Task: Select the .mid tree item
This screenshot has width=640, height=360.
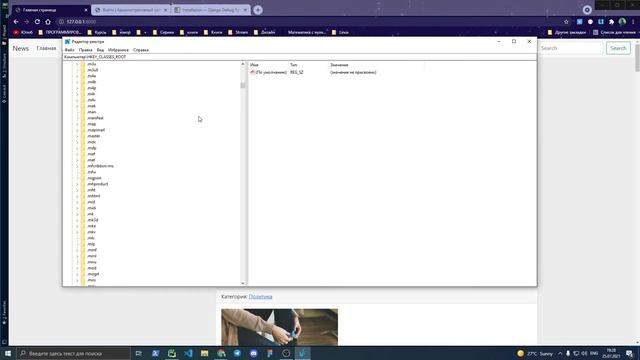Action: 91,202
